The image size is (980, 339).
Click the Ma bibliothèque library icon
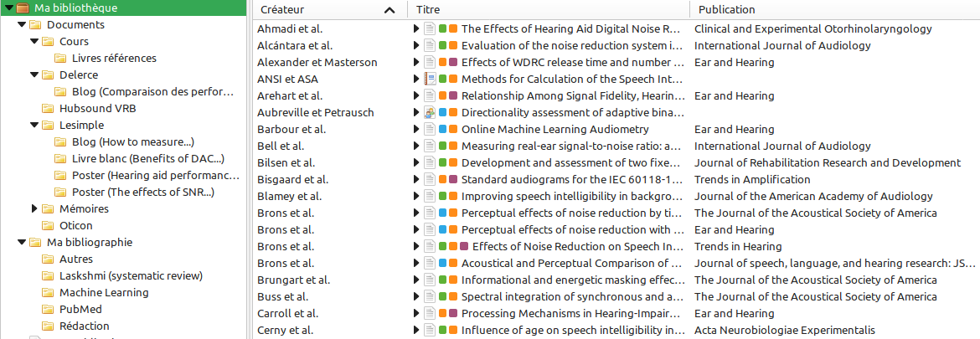point(22,8)
